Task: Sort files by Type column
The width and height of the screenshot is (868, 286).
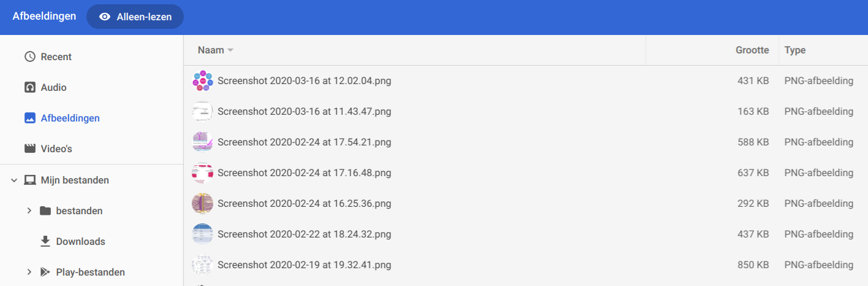Action: [x=795, y=50]
